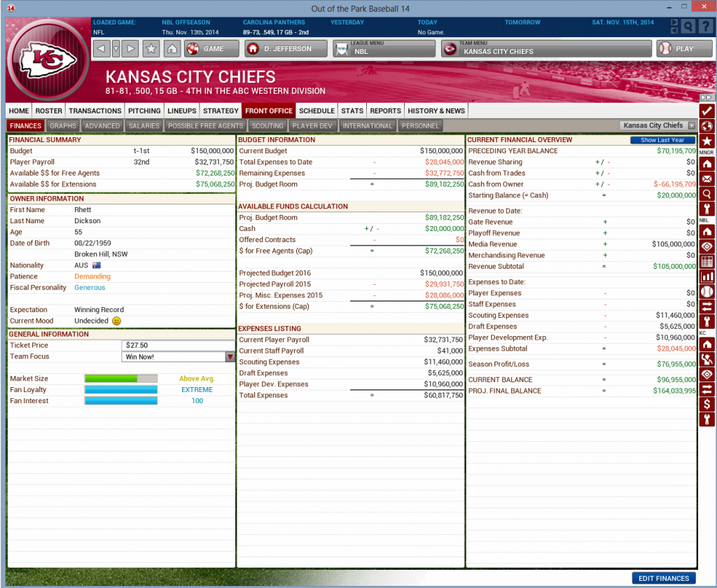Go to the PITCHING tab
Viewport: 717px width, 588px height.
pyautogui.click(x=144, y=111)
